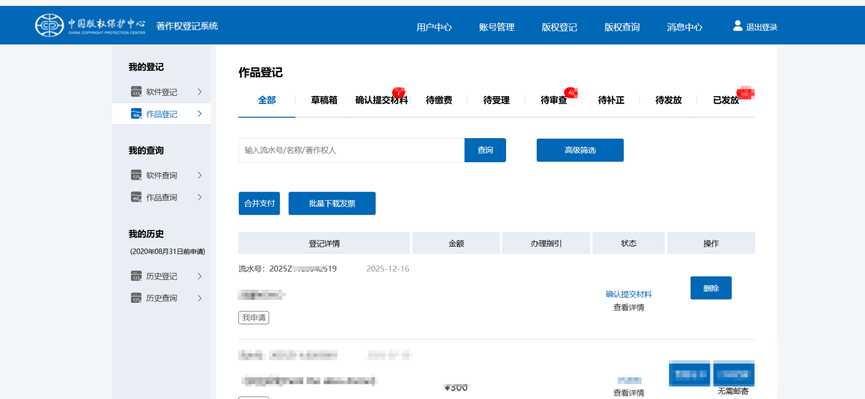Click the 金额 column header
865x399 pixels.
(456, 243)
